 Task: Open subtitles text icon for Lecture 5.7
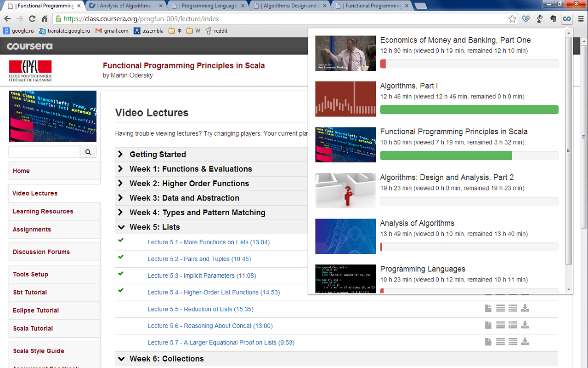501,342
